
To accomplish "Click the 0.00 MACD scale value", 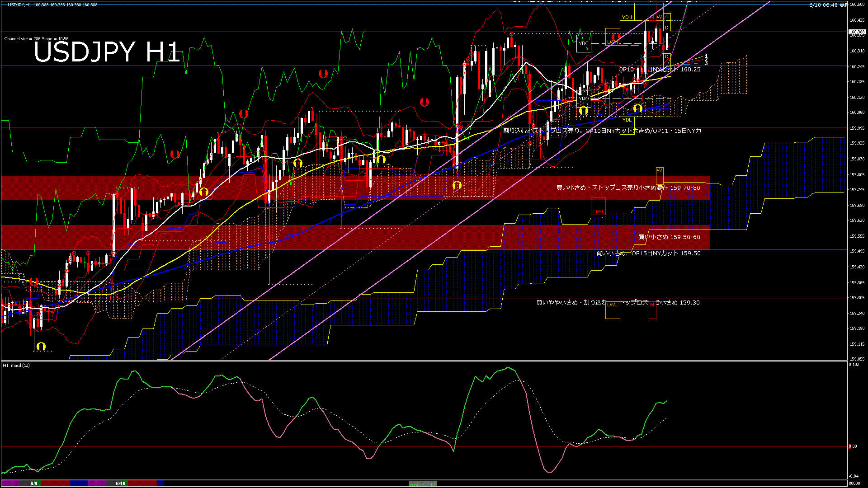I will (x=853, y=446).
